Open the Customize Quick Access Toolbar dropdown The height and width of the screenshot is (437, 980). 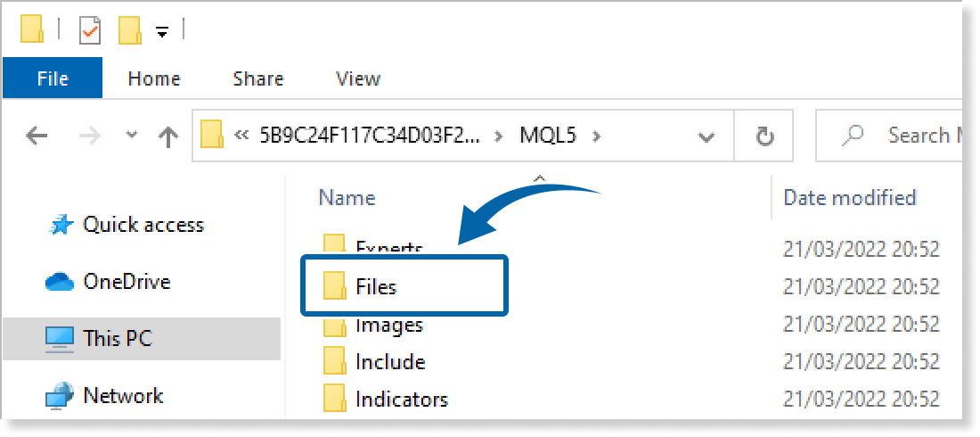click(162, 32)
